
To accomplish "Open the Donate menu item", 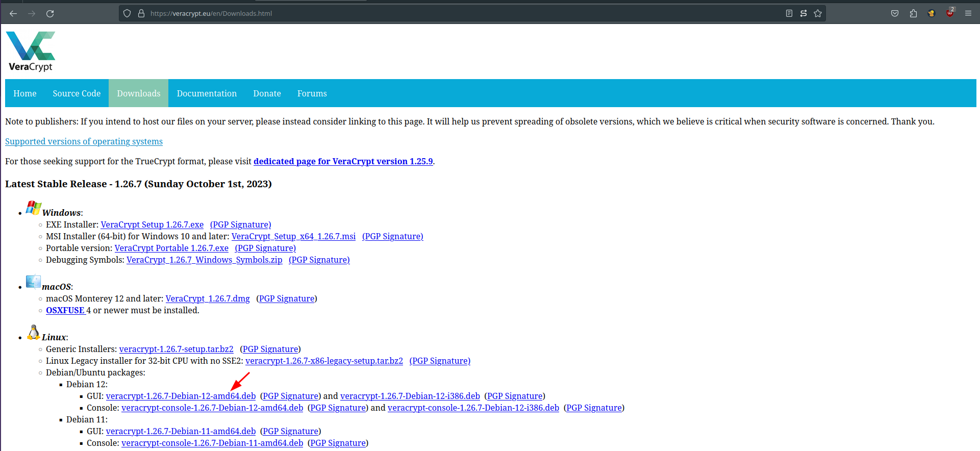I will pyautogui.click(x=267, y=93).
